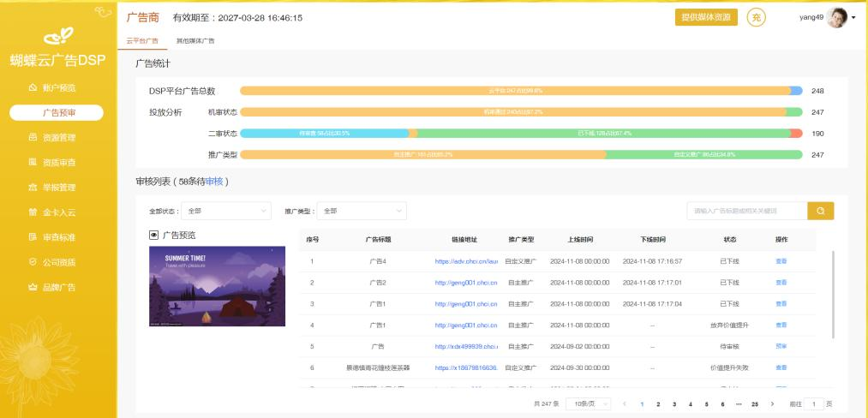Go to the previous page arrow
This screenshot has width=868, height=418.
point(625,404)
